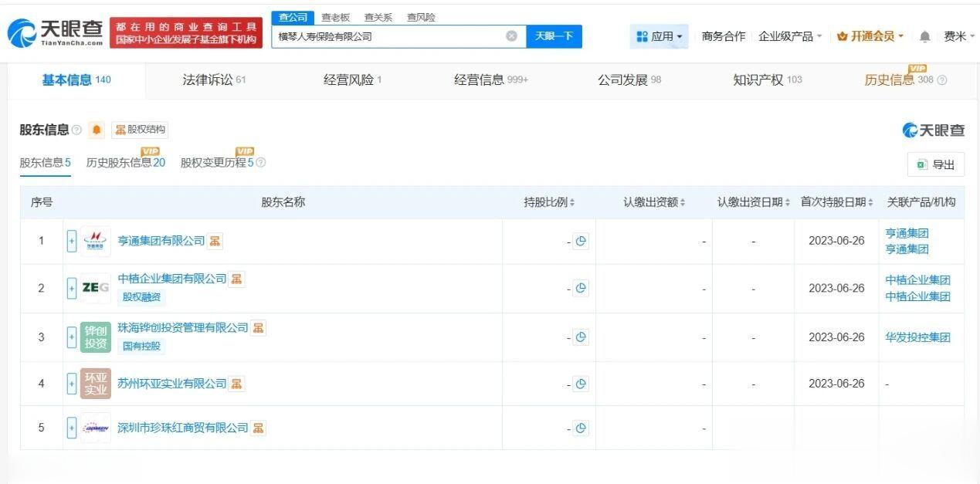Image resolution: width=980 pixels, height=484 pixels.
Task: Open equity chart icon next to 苏州环亚实业有限公司
Action: (x=237, y=384)
